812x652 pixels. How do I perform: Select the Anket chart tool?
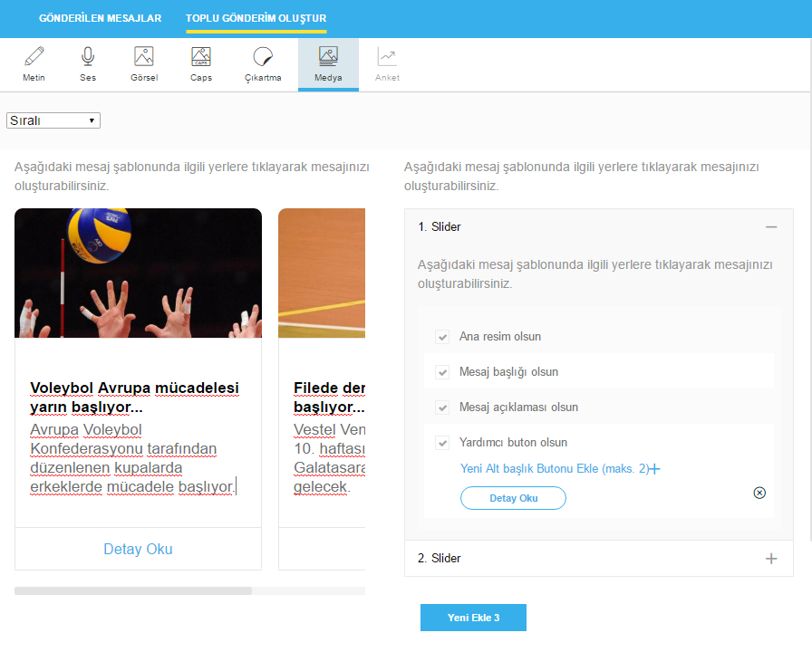(387, 64)
